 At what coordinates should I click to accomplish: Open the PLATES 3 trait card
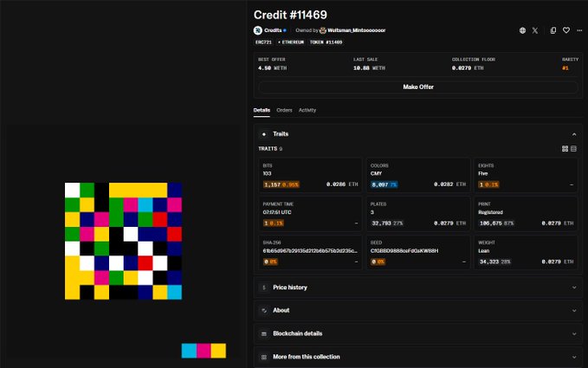click(418, 214)
